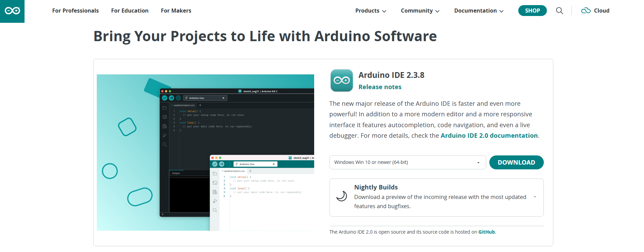The width and height of the screenshot is (644, 252).
Task: Click the DOWNLOAD button
Action: (x=516, y=162)
